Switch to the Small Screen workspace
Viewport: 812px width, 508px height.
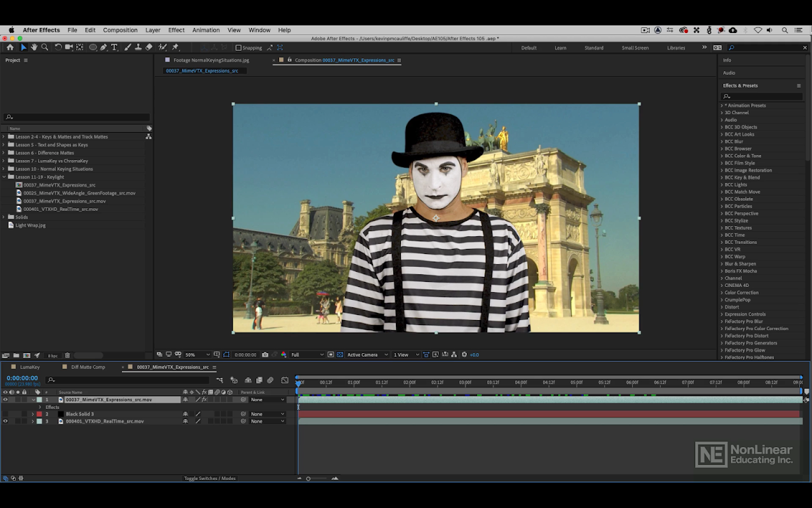click(x=635, y=48)
